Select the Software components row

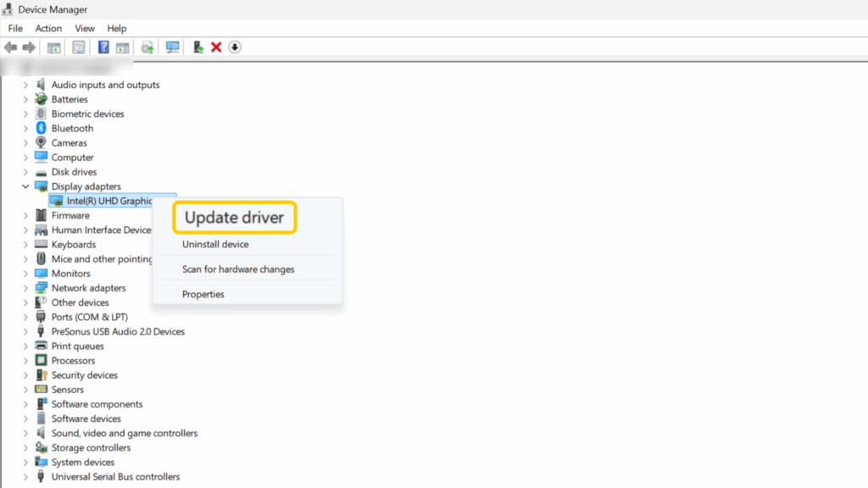(x=97, y=404)
